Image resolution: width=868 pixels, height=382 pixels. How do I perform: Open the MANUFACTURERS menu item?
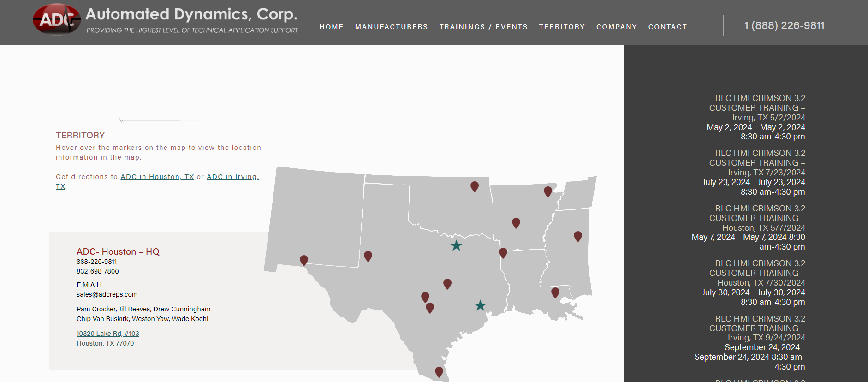click(x=391, y=27)
